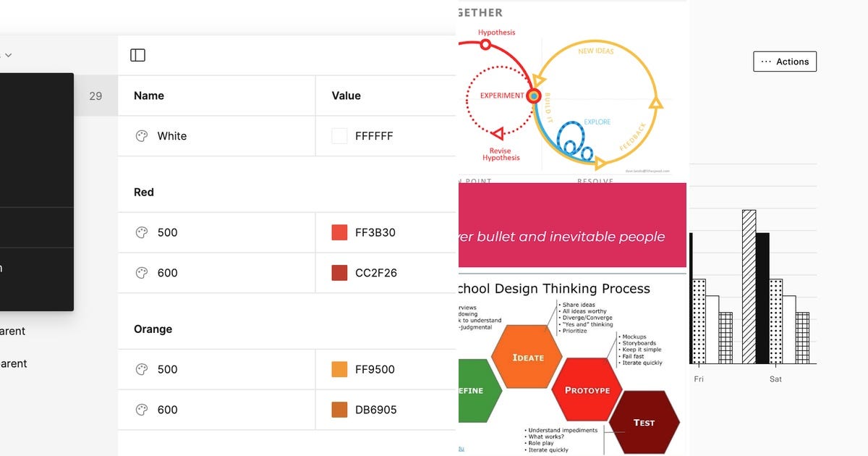
Task: Open the Actions menu button
Action: 785,62
